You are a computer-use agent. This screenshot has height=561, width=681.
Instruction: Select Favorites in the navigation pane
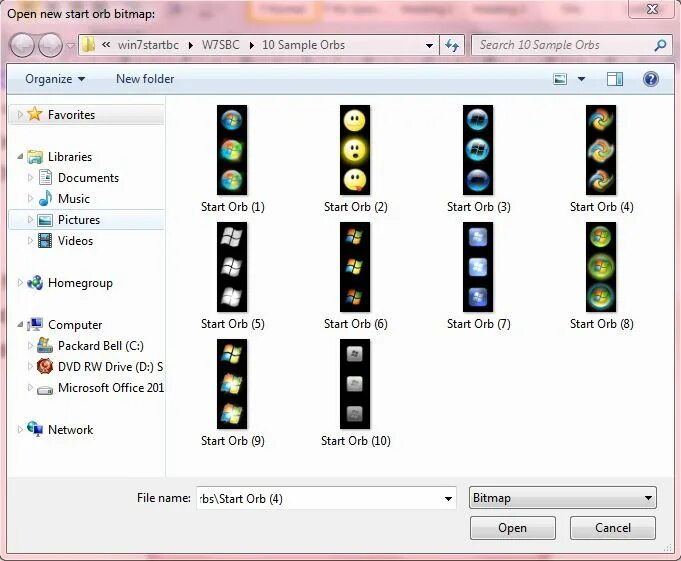[x=71, y=115]
